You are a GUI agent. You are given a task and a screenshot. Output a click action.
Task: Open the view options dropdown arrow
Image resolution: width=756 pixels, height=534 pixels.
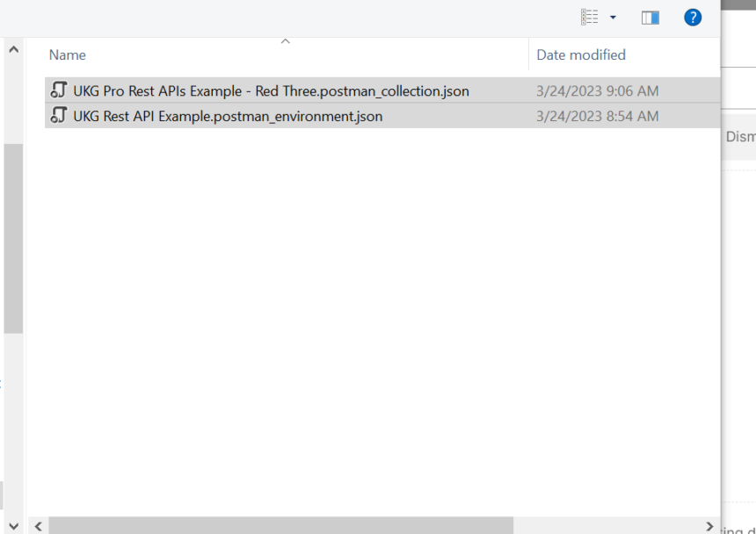tap(615, 17)
